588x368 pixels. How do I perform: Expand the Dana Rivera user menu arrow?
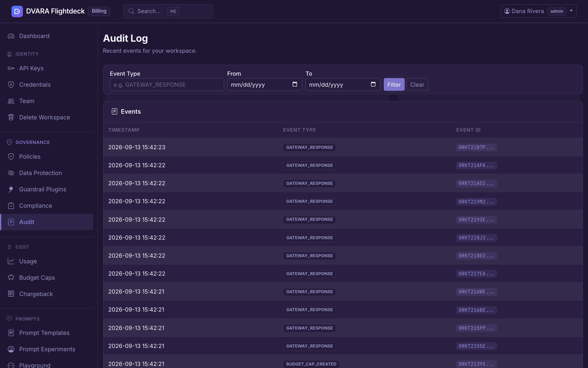click(x=571, y=11)
